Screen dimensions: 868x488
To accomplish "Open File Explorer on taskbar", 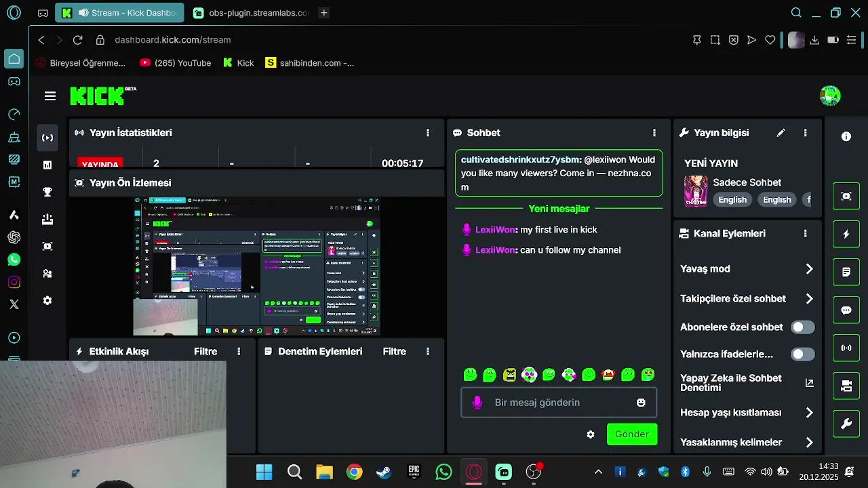I will click(x=324, y=472).
